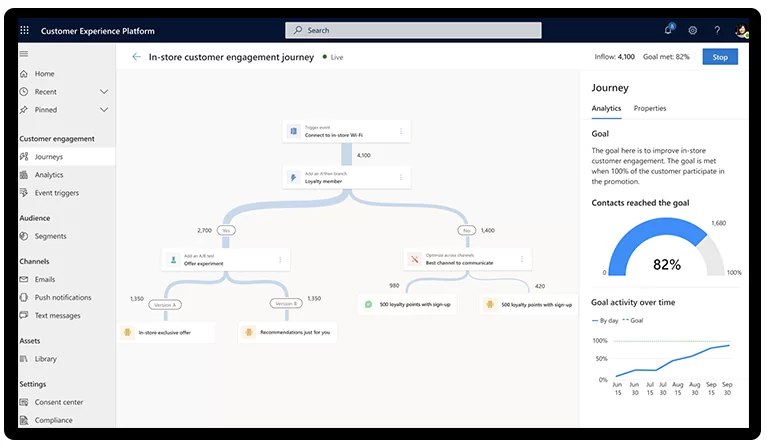The height and width of the screenshot is (448, 767).
Task: Open the app launcher waffle icon
Action: pos(24,31)
